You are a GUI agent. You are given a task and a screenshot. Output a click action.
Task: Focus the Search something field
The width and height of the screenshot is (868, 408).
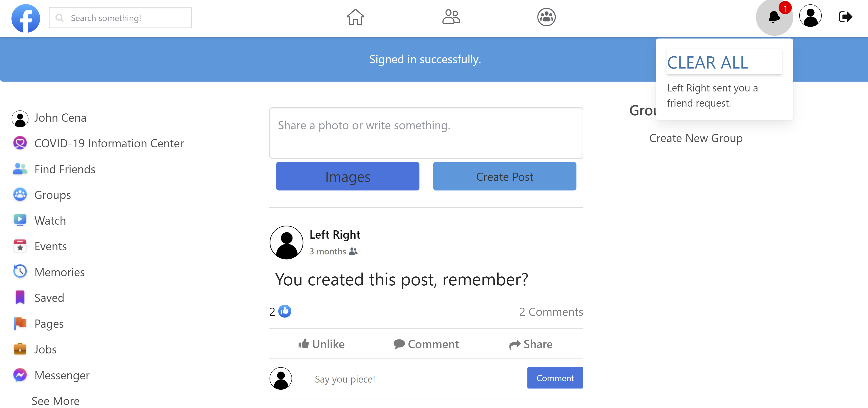coord(120,17)
